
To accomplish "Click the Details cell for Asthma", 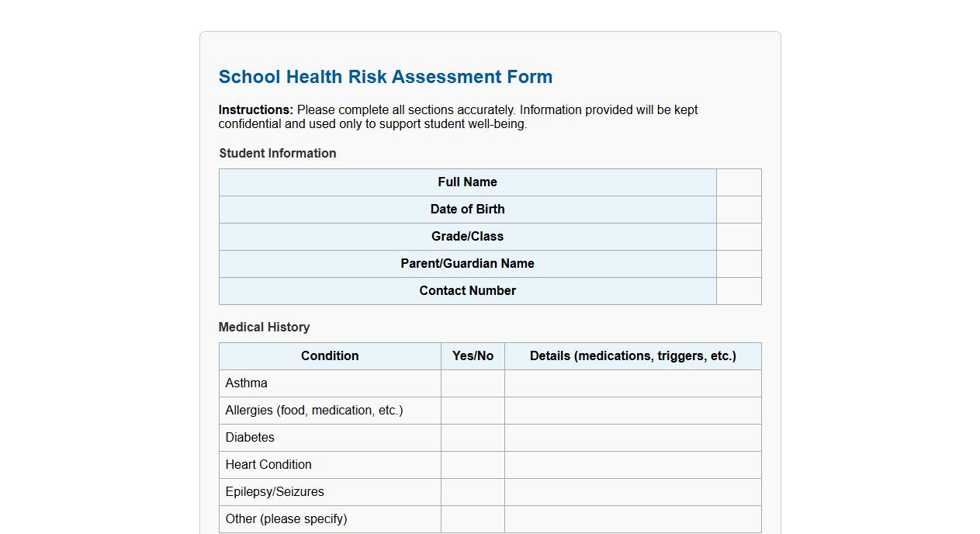I will pos(632,383).
